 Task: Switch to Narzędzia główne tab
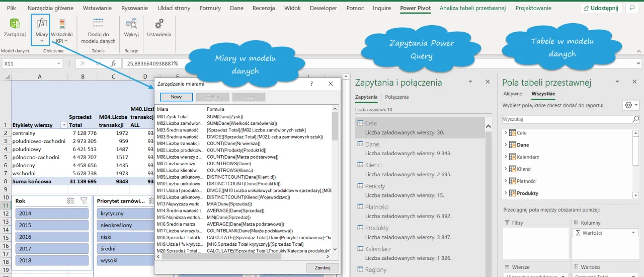pos(50,9)
